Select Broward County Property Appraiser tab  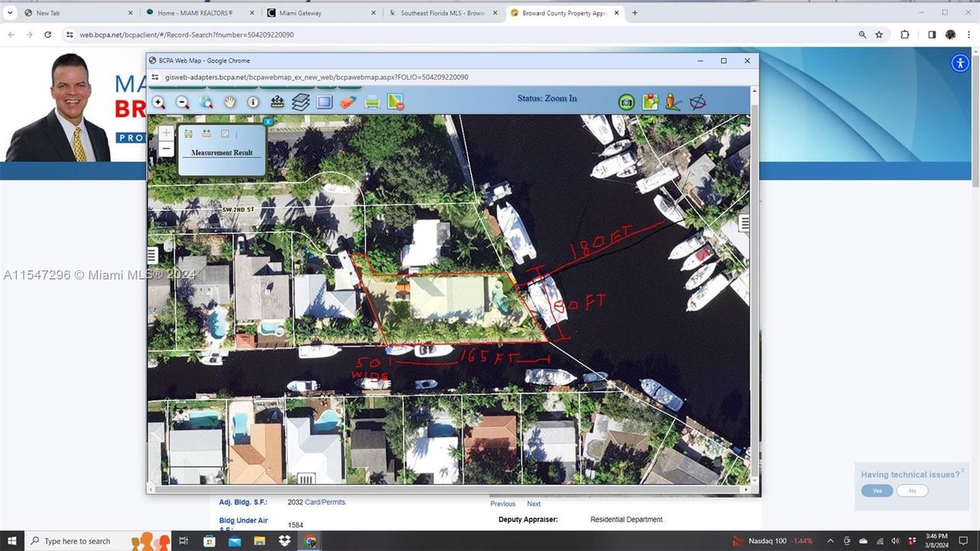click(x=565, y=13)
